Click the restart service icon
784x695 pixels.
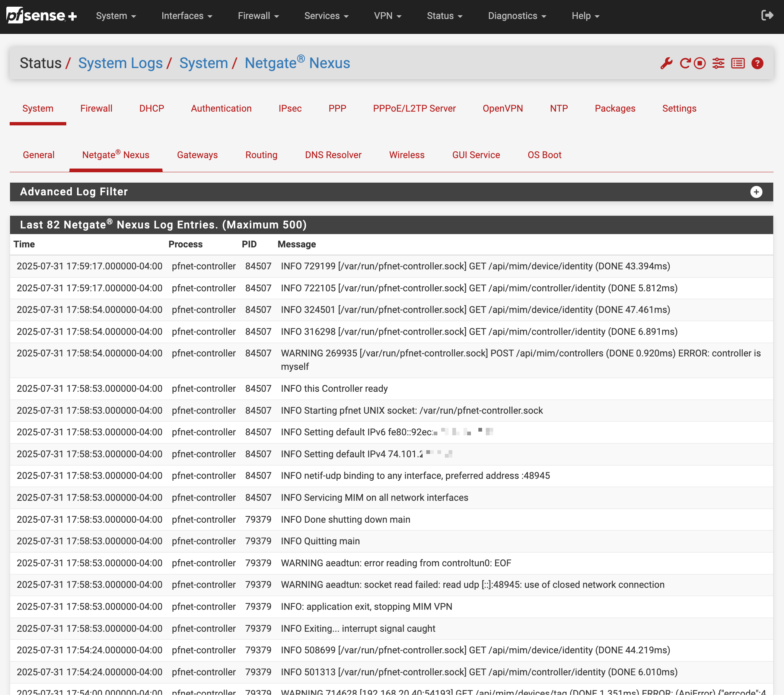coord(685,63)
